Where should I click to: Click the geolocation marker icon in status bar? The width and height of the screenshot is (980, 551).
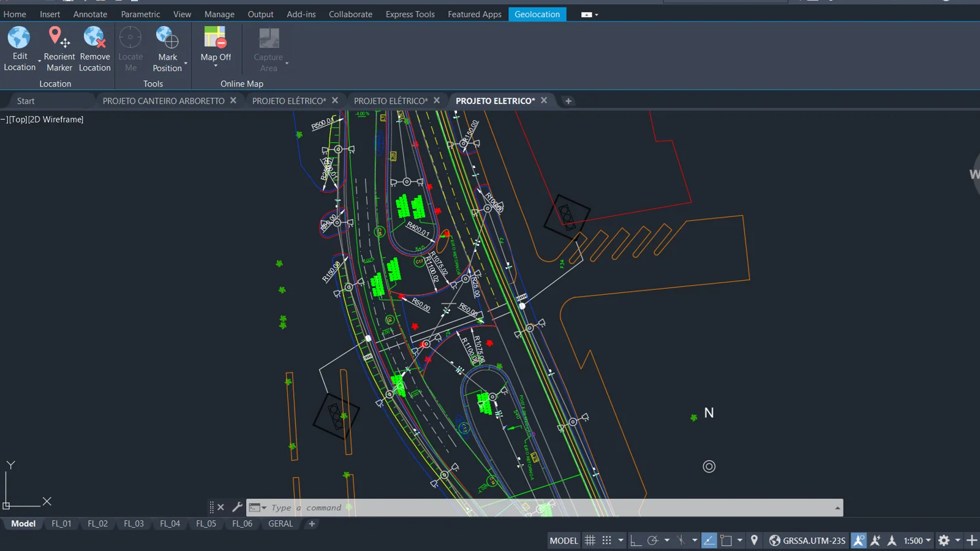[x=754, y=540]
